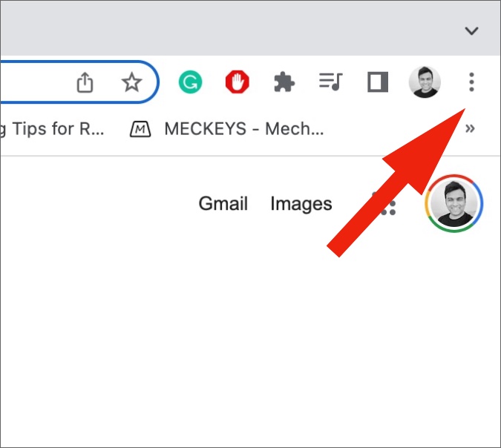Open the media controls music icon

click(x=331, y=82)
